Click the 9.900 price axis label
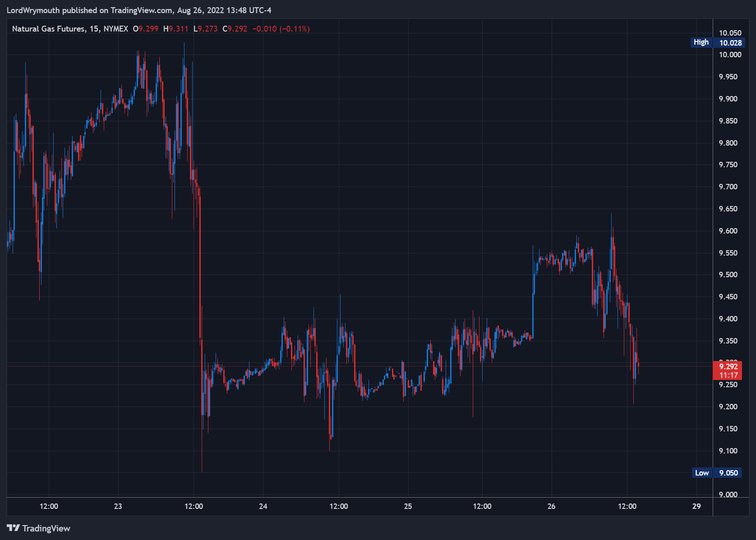The width and height of the screenshot is (756, 540). click(x=728, y=99)
